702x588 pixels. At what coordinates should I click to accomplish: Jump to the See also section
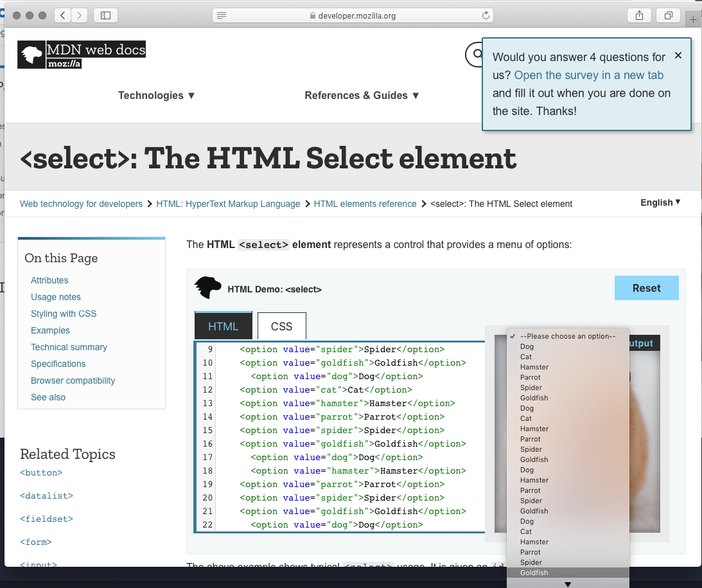coord(48,397)
